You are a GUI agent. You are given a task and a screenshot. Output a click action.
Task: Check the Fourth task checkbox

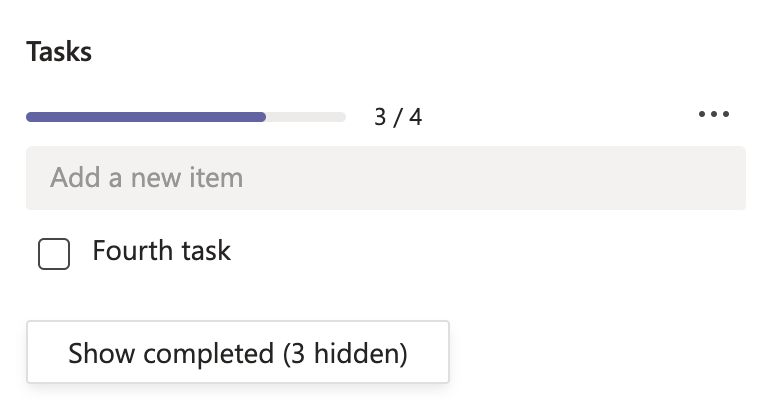pos(54,254)
